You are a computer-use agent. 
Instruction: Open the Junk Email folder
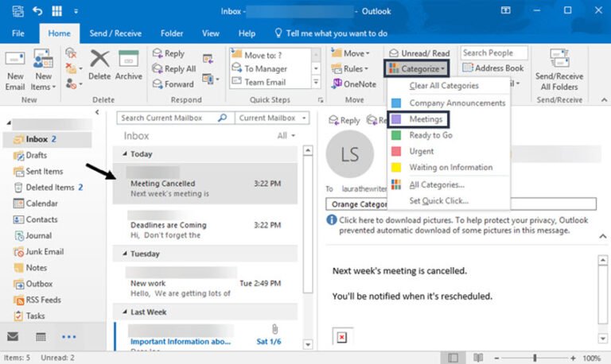click(x=38, y=252)
